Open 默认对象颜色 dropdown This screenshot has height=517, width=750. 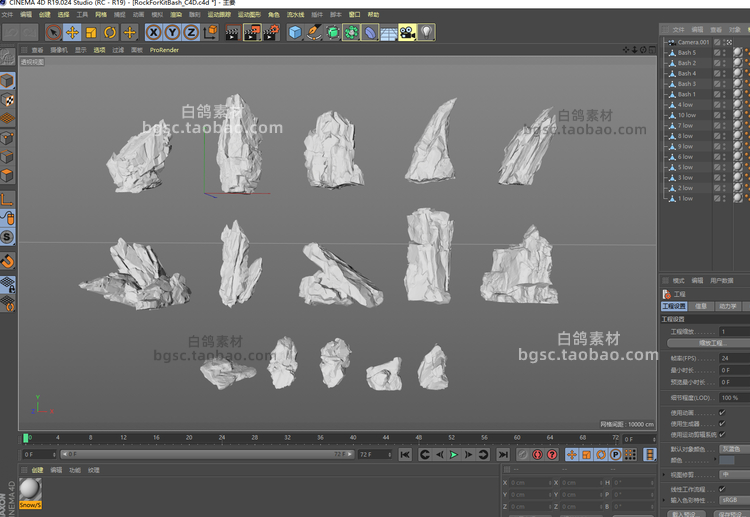[x=735, y=449]
